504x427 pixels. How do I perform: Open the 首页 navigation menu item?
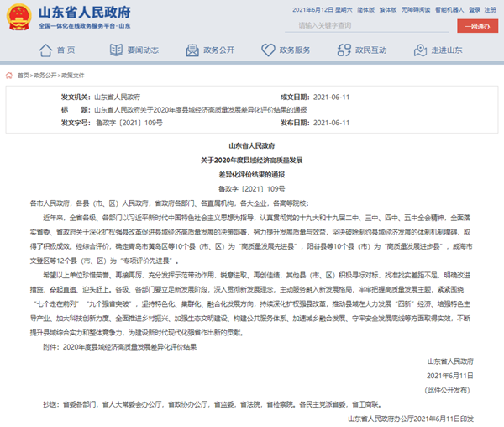click(66, 50)
